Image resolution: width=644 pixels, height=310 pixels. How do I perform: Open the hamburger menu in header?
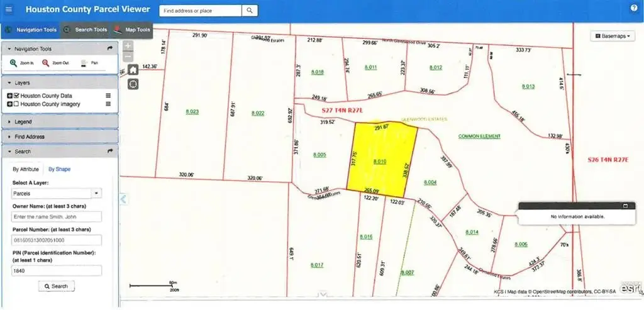8,9
